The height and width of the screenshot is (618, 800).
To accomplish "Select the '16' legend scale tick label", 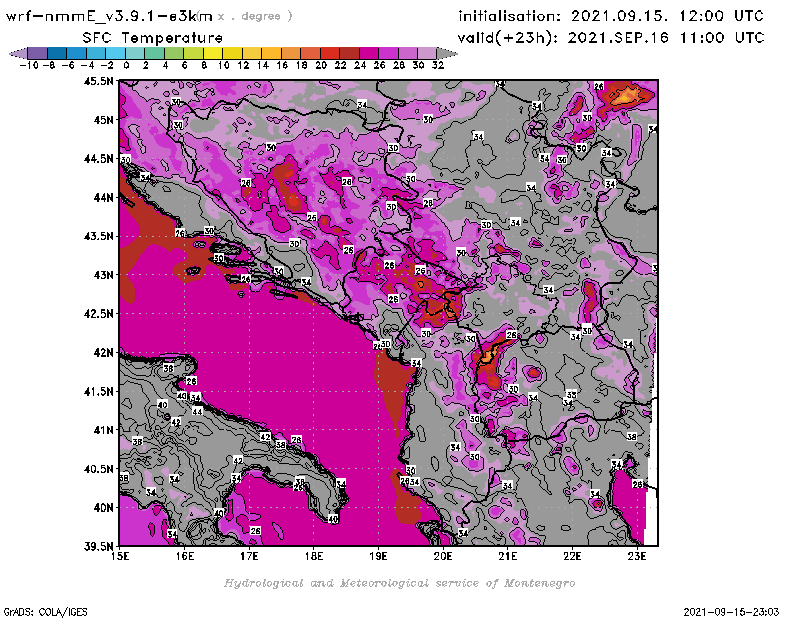I will pyautogui.click(x=282, y=65).
